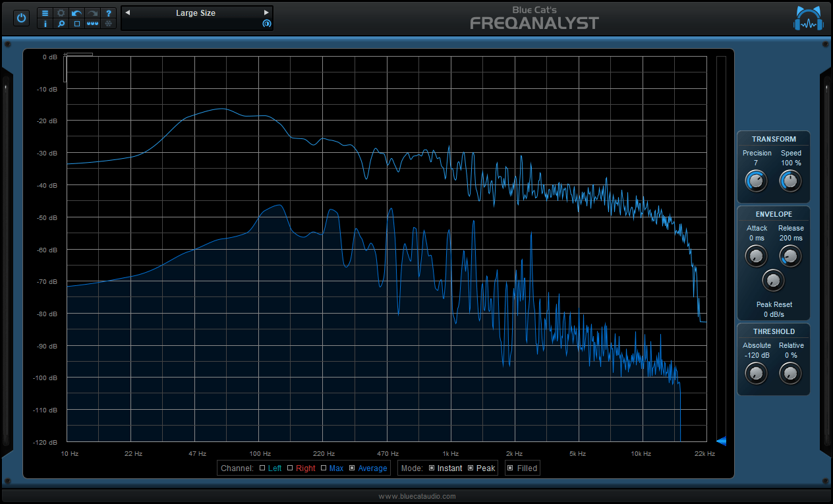Toggle the plugin bypass power button
833x504 pixels.
tap(21, 18)
